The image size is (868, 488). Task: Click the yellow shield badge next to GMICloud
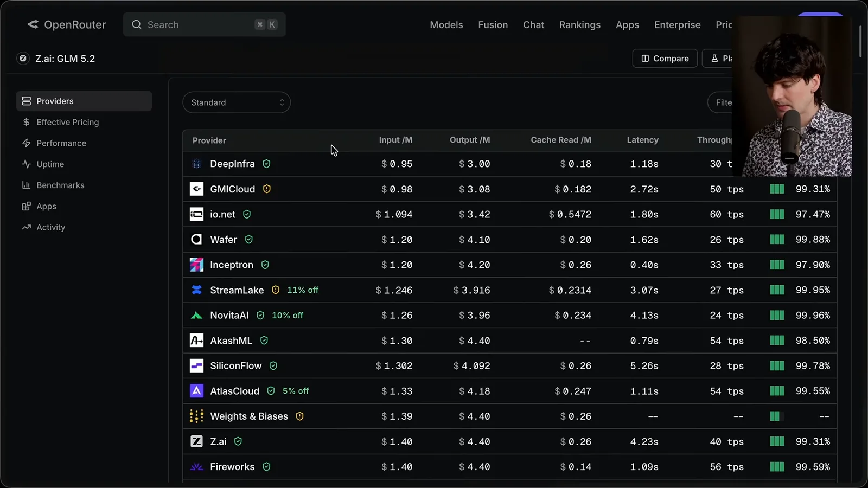pos(267,189)
